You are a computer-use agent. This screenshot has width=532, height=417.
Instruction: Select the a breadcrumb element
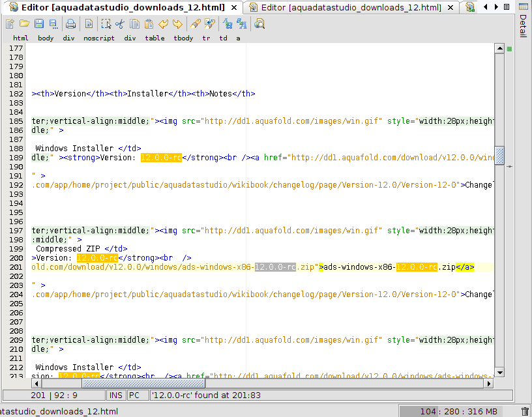238,38
